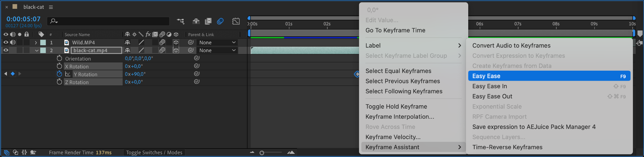Click the Composition Mini-Flowchart icon
The width and height of the screenshot is (644, 157).
pos(180,21)
